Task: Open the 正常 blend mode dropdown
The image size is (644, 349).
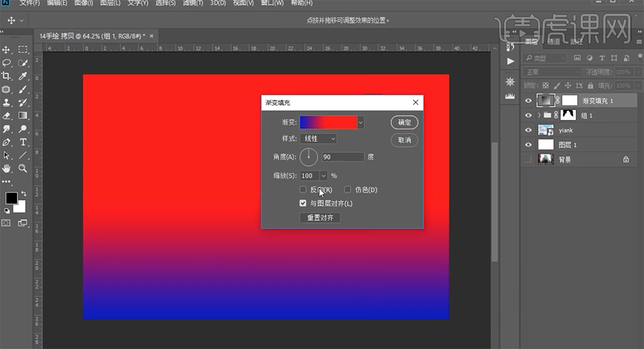Action: [x=552, y=72]
